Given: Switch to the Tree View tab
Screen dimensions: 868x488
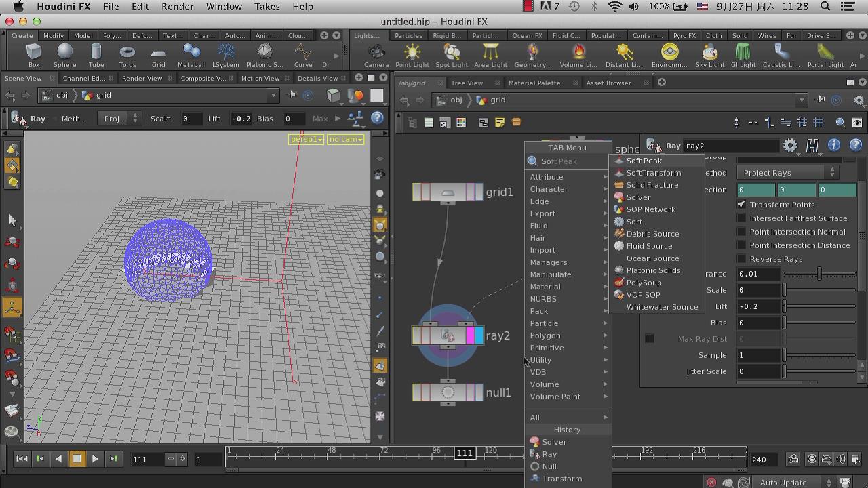Looking at the screenshot, I should pos(467,83).
